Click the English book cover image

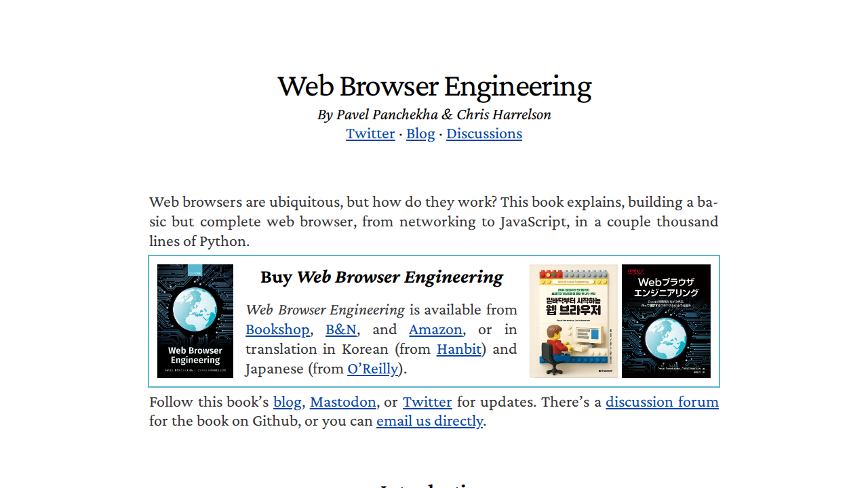195,321
